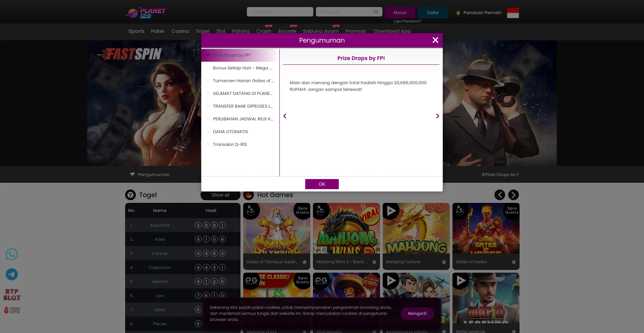Open Panduan Pemain guide link
Image resolution: width=644 pixels, height=333 pixels.
(x=478, y=12)
